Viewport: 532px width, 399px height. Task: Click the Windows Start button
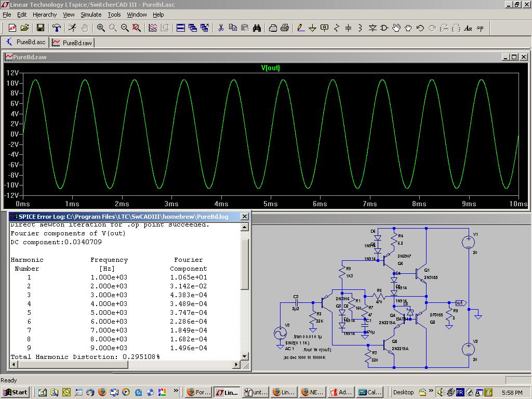point(15,392)
